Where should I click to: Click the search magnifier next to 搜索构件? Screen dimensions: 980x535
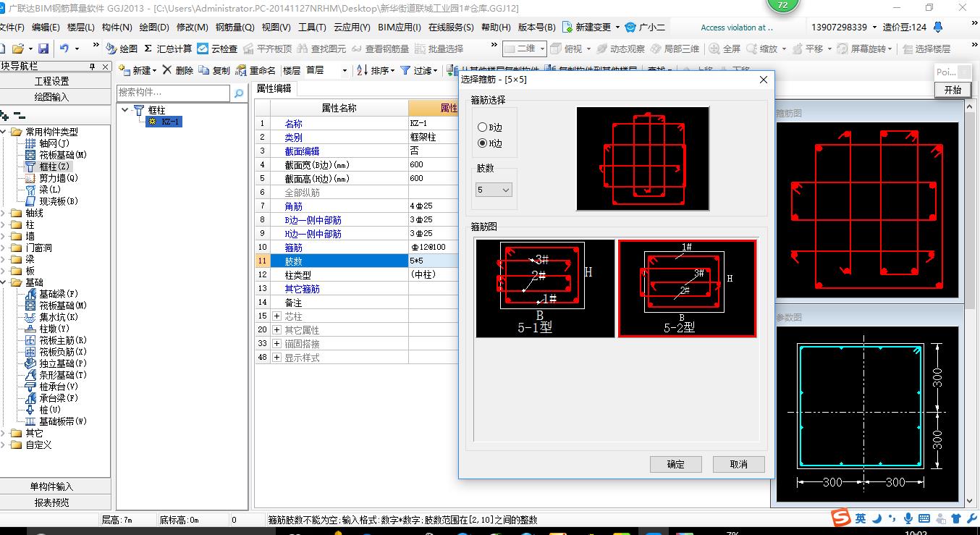pos(238,93)
